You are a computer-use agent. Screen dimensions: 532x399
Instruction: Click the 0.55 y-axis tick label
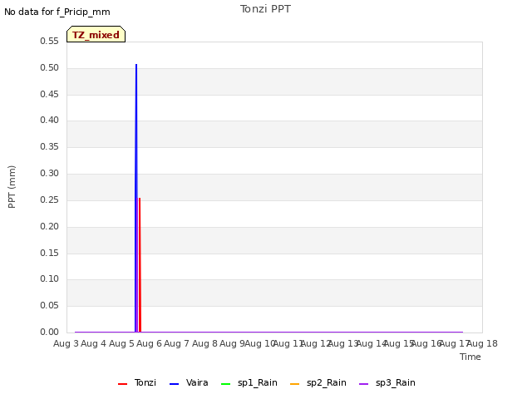49,41
